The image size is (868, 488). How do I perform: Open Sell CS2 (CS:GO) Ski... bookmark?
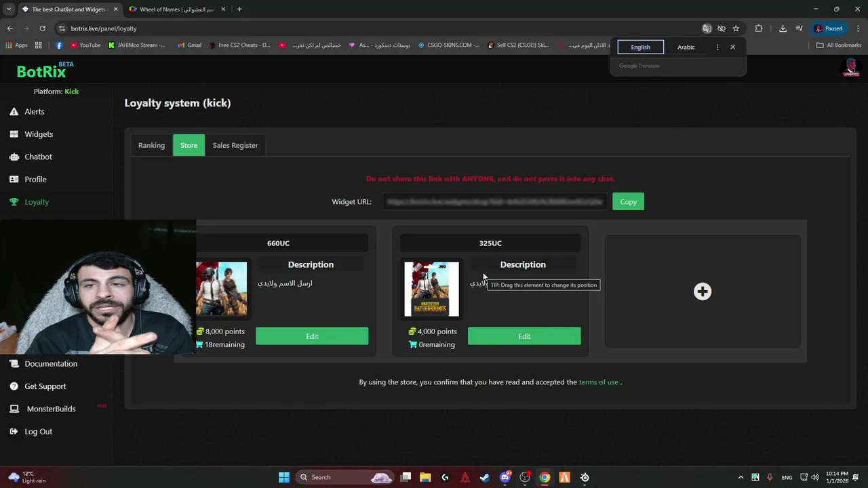518,45
